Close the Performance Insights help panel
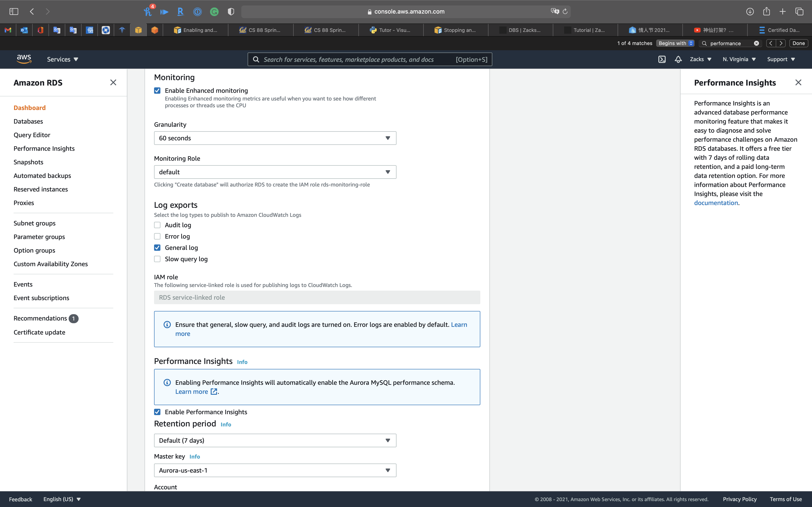 point(798,82)
